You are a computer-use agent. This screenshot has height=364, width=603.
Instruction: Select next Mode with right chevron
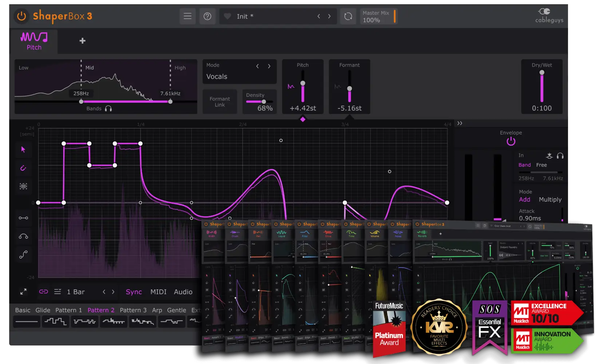coord(269,66)
